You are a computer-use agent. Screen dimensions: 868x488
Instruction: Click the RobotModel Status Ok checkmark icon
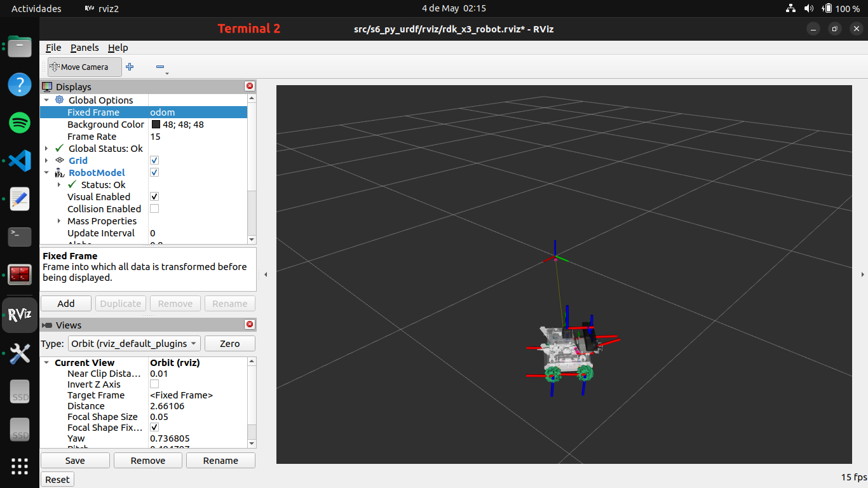pyautogui.click(x=72, y=185)
